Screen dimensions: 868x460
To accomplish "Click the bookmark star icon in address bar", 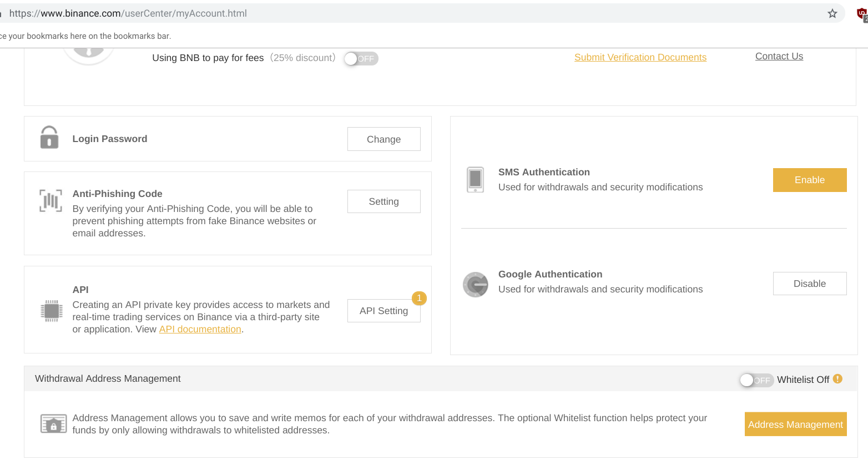I will coord(832,13).
